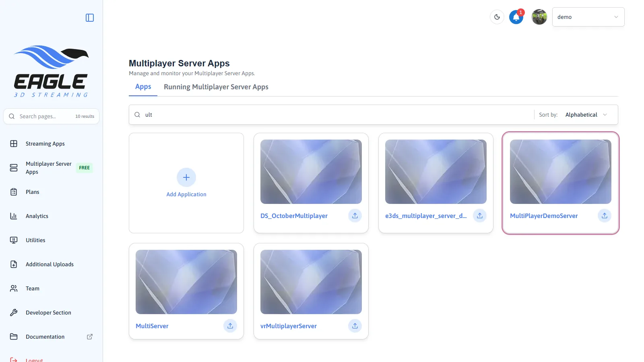Image resolution: width=644 pixels, height=362 pixels.
Task: Focus the Search pages sidebar field
Action: (51, 116)
